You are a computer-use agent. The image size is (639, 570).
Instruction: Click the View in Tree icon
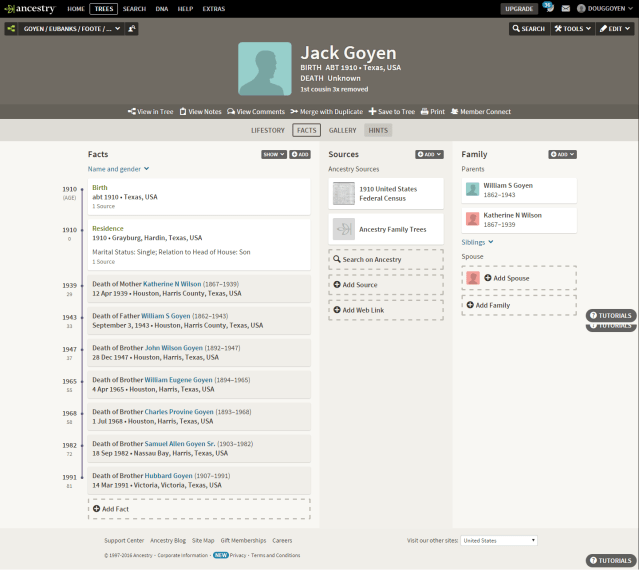point(132,111)
